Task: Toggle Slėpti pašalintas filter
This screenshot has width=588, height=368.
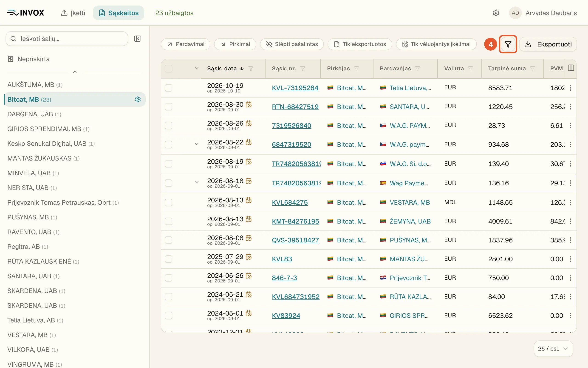Action: [292, 44]
